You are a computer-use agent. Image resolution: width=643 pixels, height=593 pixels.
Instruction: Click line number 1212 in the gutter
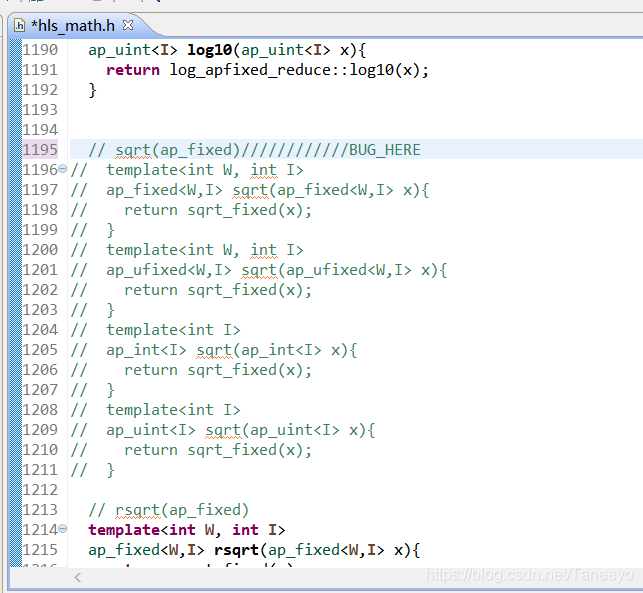tap(40, 490)
